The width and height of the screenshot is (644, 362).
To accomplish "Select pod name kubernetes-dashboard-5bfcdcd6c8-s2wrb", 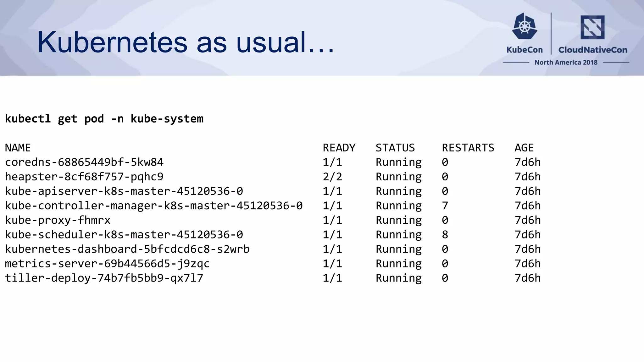I will [127, 249].
